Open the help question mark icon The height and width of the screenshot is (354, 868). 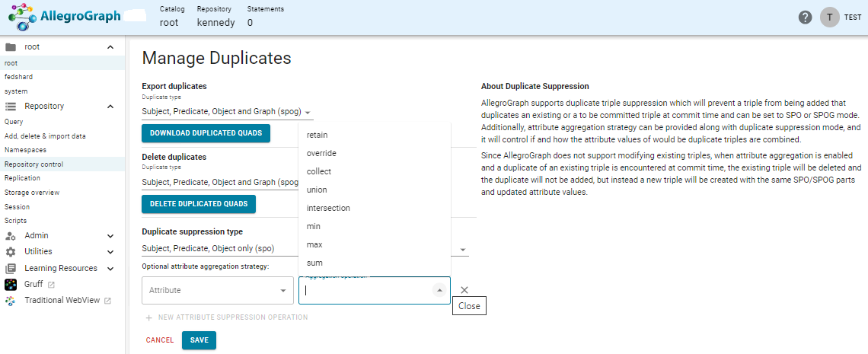pos(805,18)
